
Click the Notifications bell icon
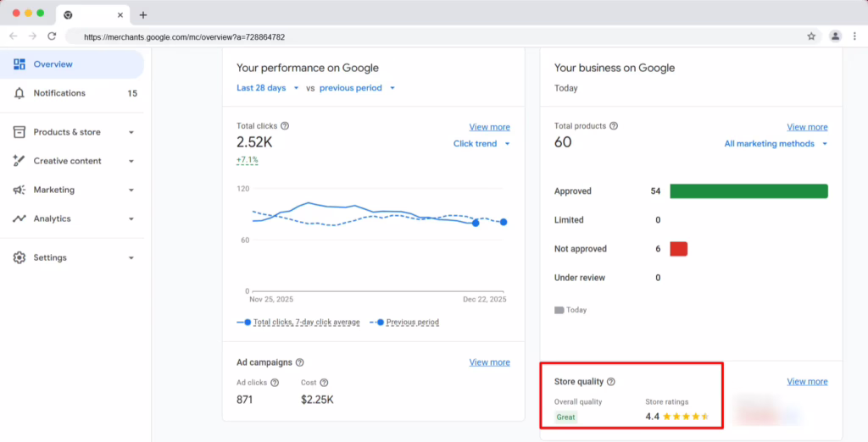coord(19,93)
